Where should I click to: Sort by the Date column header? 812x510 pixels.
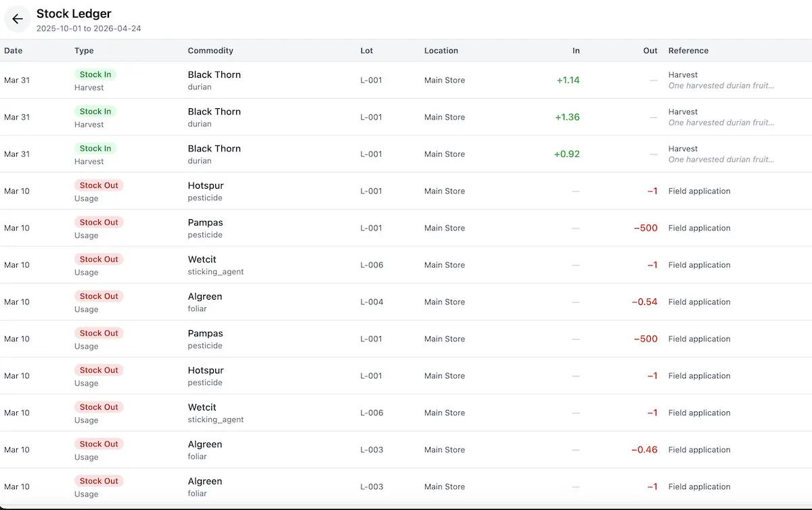(x=14, y=51)
